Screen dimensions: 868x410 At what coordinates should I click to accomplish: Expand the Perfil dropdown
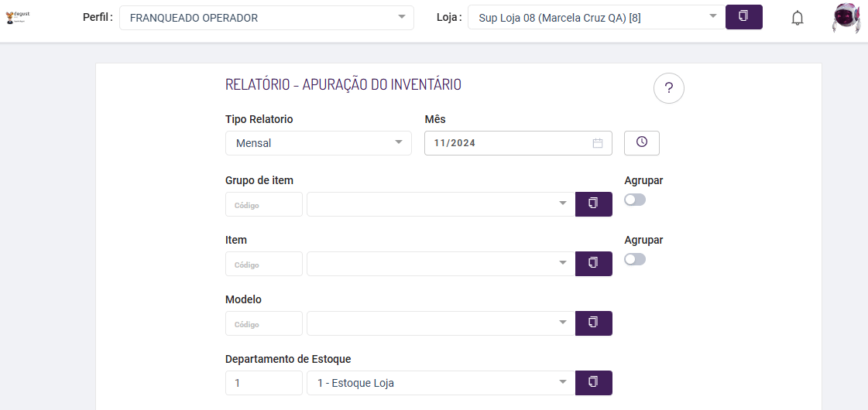[x=266, y=18]
